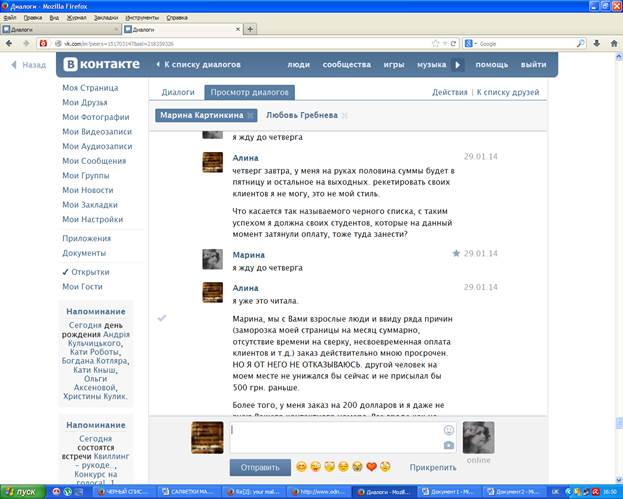
Task: Attach a photo with the camera icon
Action: coord(449,445)
